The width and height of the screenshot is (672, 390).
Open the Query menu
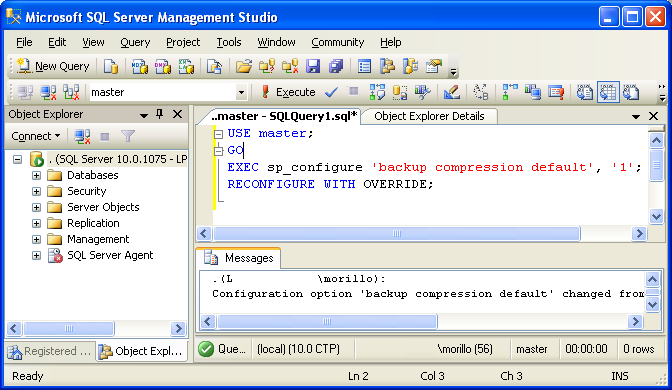coord(135,42)
